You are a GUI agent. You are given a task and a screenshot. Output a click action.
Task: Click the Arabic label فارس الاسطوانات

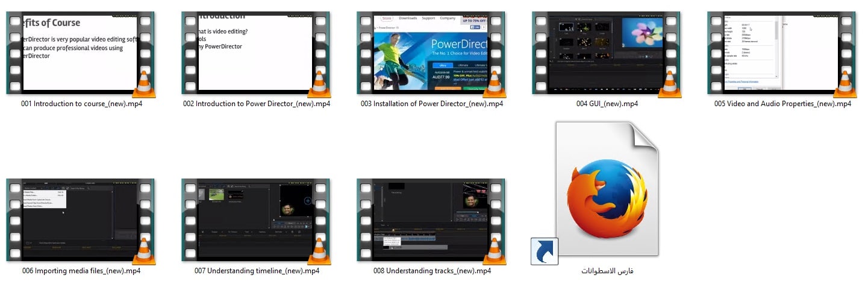pyautogui.click(x=607, y=271)
